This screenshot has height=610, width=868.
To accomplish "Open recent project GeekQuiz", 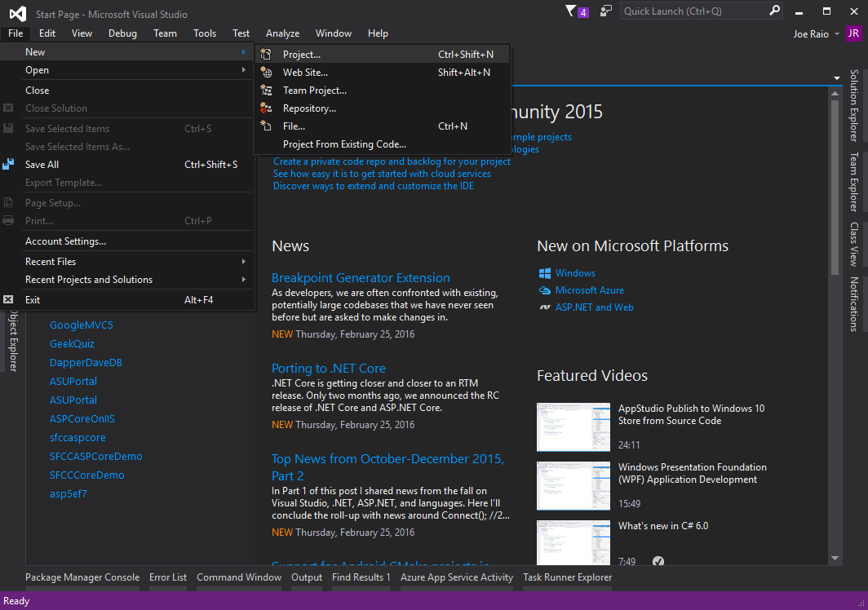I will pyautogui.click(x=72, y=344).
